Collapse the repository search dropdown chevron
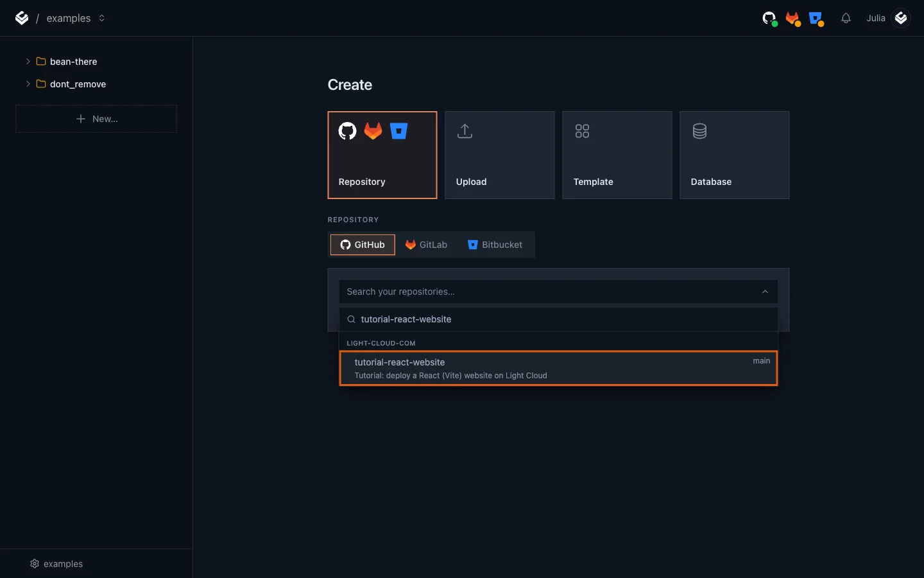 pyautogui.click(x=765, y=292)
